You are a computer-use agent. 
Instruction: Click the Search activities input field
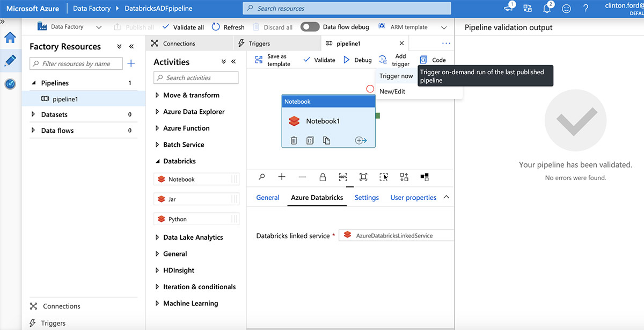pos(196,78)
